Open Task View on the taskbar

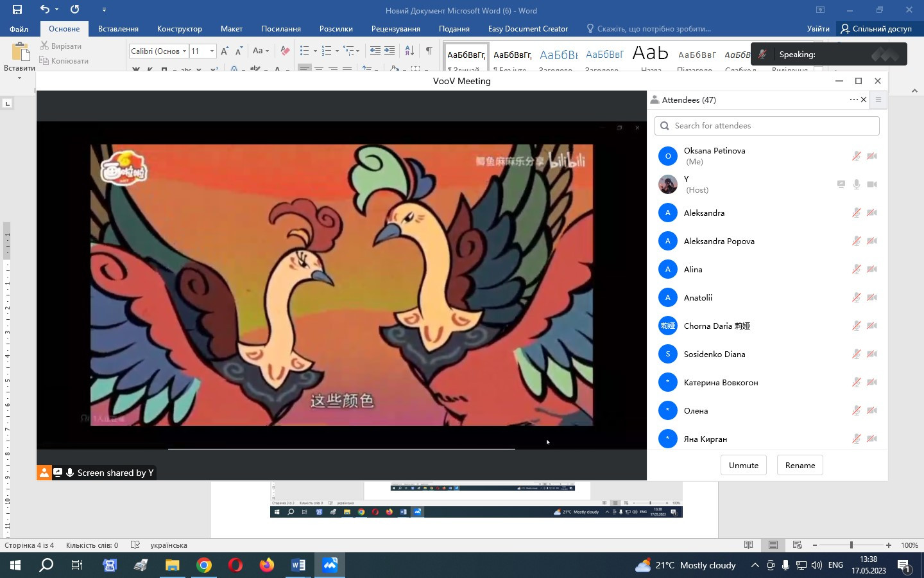(x=77, y=565)
